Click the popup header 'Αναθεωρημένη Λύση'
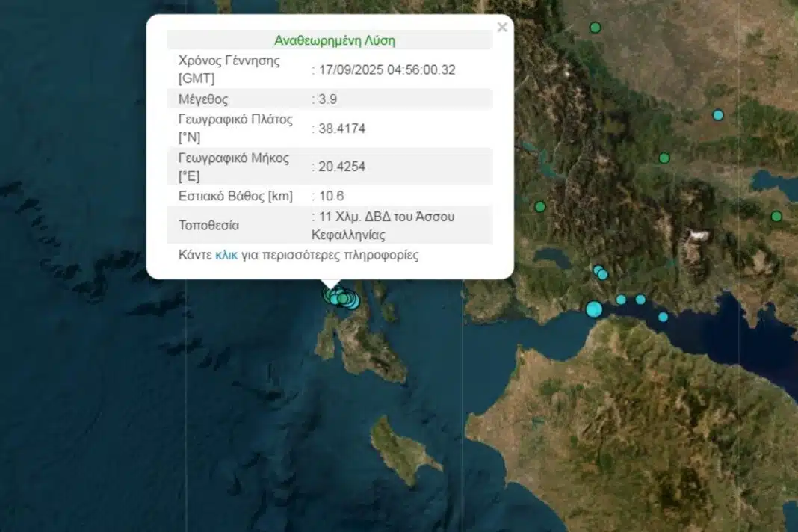This screenshot has height=532, width=798. 335,40
